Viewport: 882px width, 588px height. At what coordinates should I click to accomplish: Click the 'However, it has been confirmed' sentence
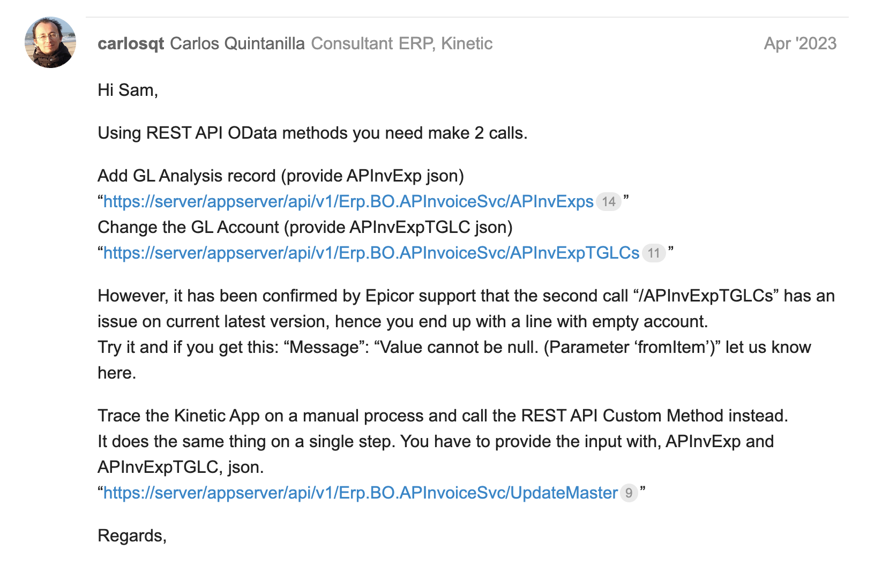(x=466, y=296)
